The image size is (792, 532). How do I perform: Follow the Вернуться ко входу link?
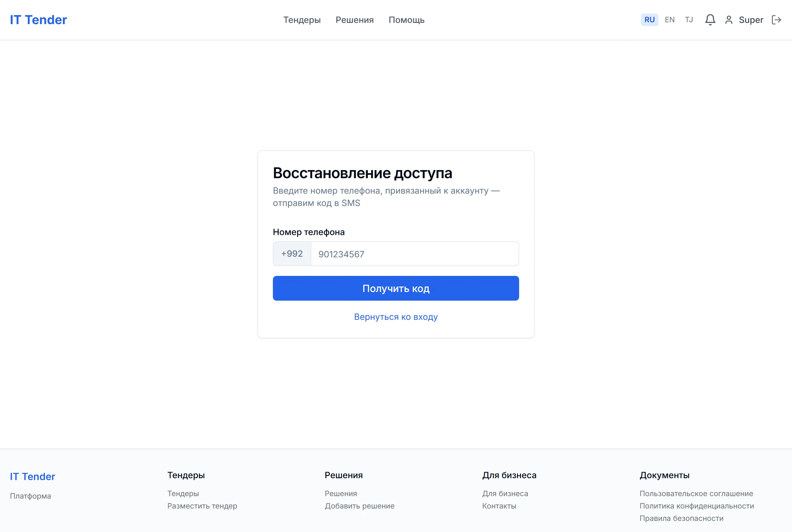tap(396, 316)
